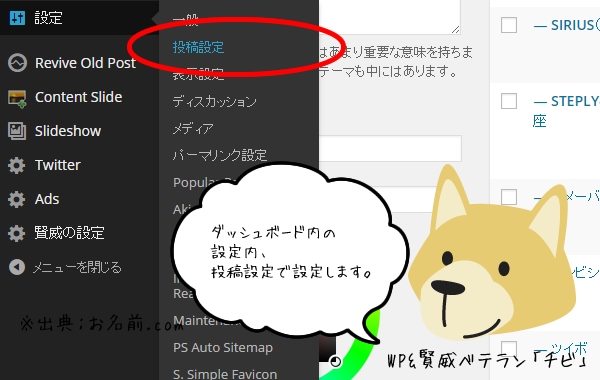The image size is (600, 380).
Task: Check the SIRIUS row checkbox
Action: (x=509, y=25)
